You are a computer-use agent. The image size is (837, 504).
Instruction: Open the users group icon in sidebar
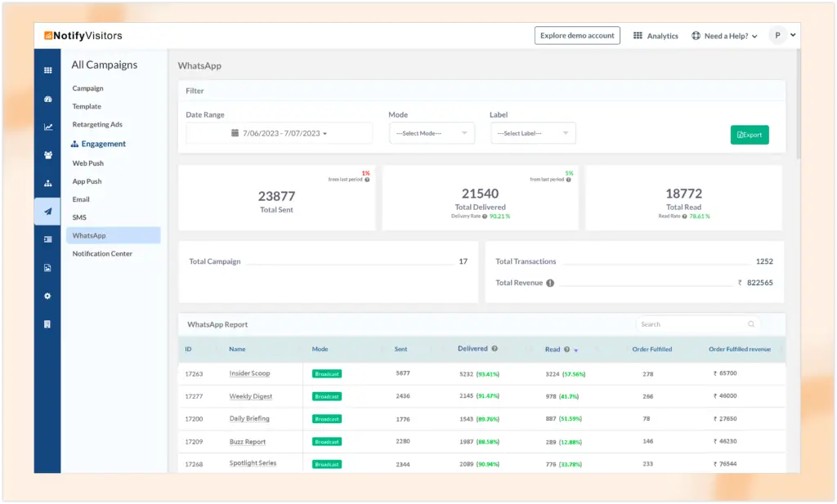[x=47, y=154]
